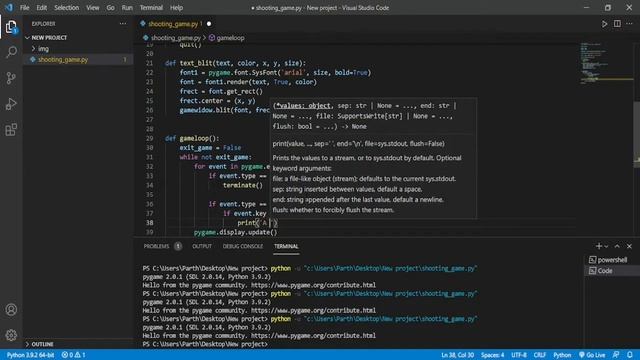Open the Search view in activity bar
The height and width of the screenshot is (360, 640).
(11, 52)
